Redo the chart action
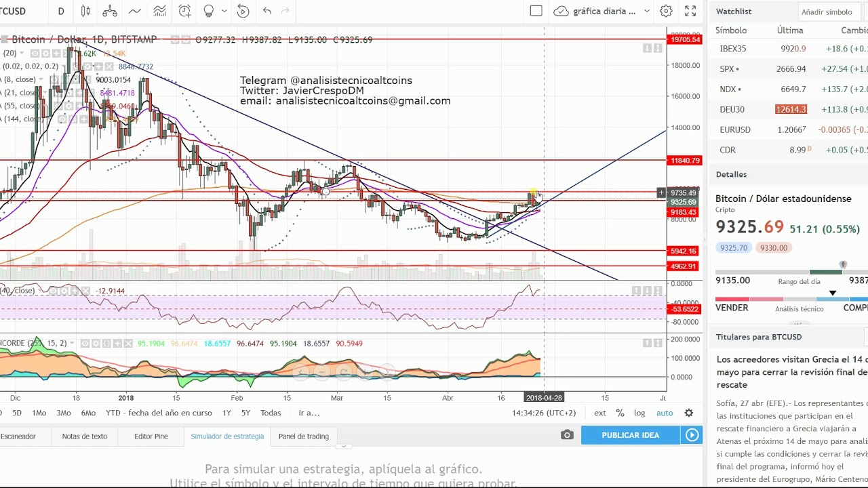Viewport: 868px width, 488px height. click(285, 11)
